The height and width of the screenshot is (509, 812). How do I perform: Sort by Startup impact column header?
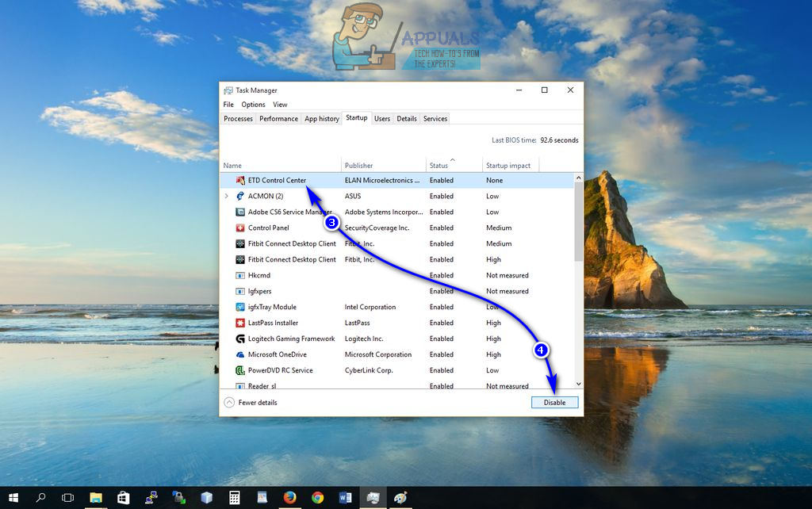511,165
